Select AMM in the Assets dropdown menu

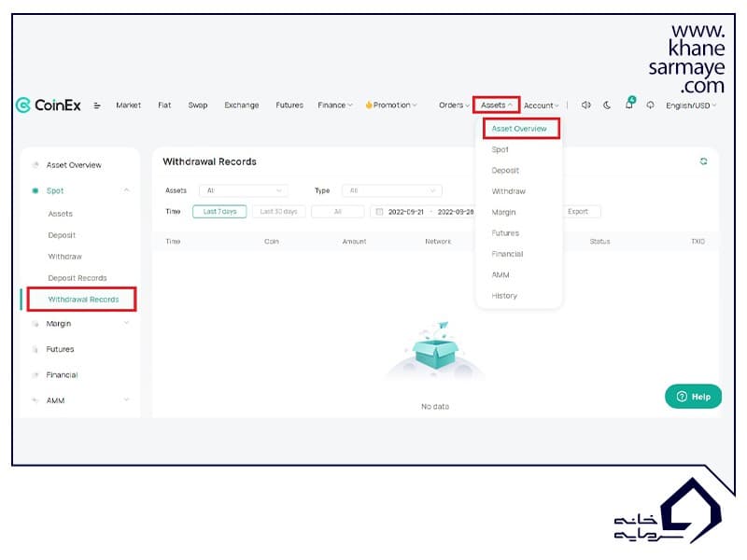point(500,275)
